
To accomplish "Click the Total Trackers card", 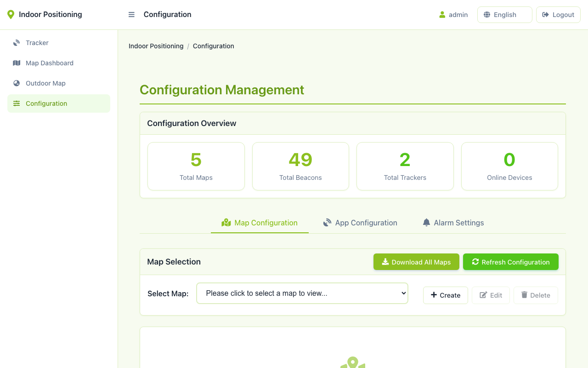I will click(x=405, y=166).
